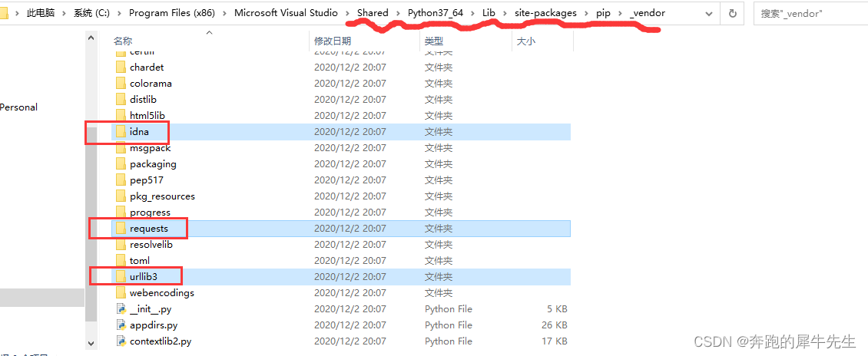Navigate to 此电脑 breadcrumb
Image resolution: width=868 pixels, height=356 pixels.
pos(41,13)
